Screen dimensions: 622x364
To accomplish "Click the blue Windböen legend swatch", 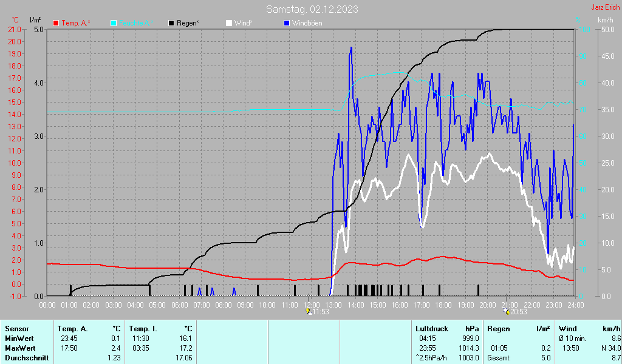I will point(287,23).
